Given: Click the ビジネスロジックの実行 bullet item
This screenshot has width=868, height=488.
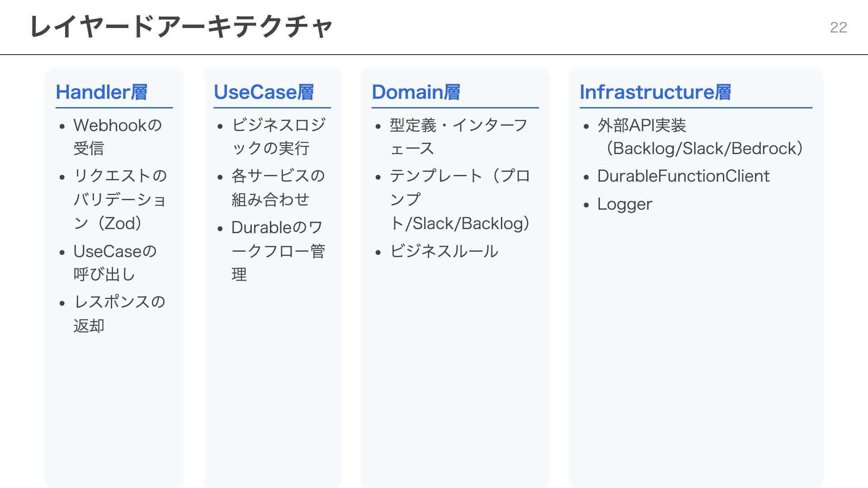Looking at the screenshot, I should click(x=278, y=136).
